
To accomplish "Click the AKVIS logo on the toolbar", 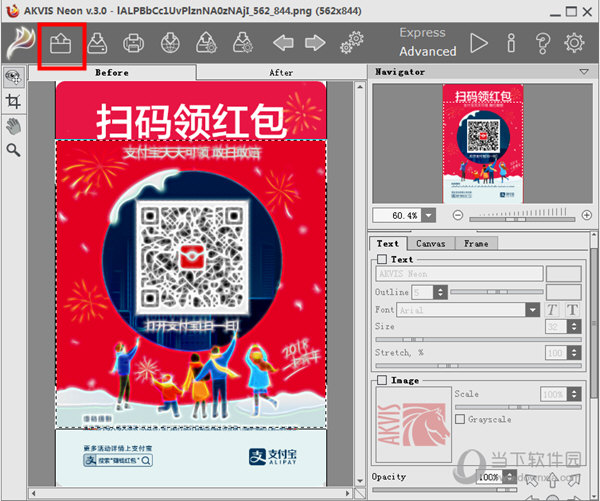I will pos(21,42).
